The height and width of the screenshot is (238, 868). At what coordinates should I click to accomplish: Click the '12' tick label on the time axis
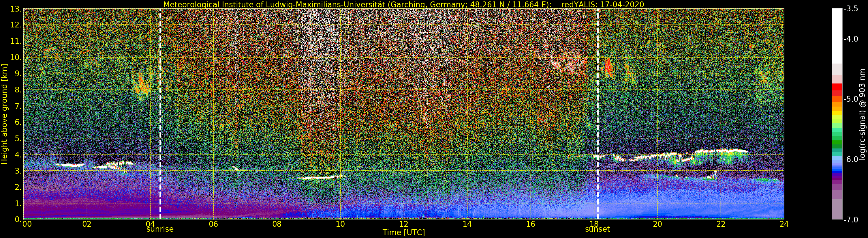[x=404, y=224]
